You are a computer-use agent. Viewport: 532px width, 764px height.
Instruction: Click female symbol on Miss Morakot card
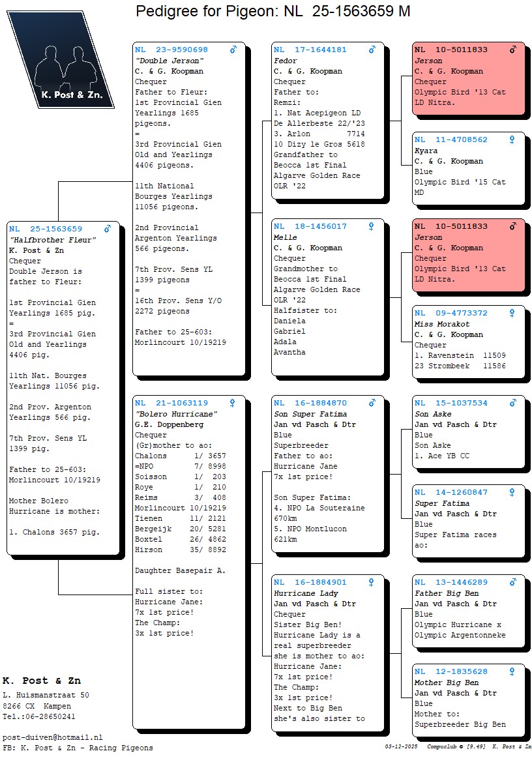coord(512,313)
